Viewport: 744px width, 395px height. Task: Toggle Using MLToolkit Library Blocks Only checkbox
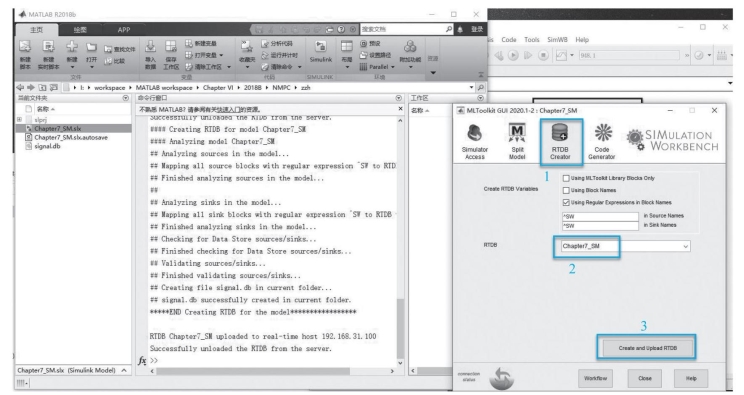[566, 179]
